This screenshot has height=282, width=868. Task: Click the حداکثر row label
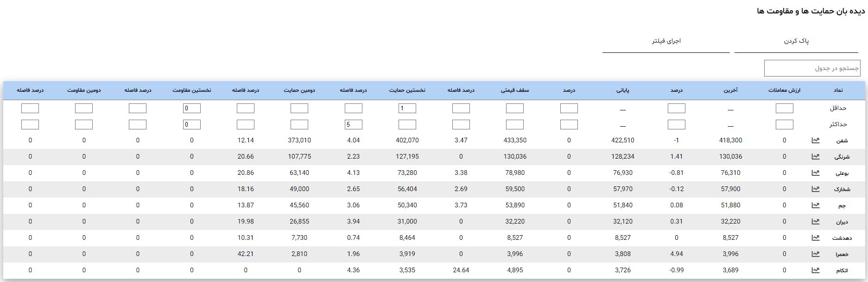838,124
